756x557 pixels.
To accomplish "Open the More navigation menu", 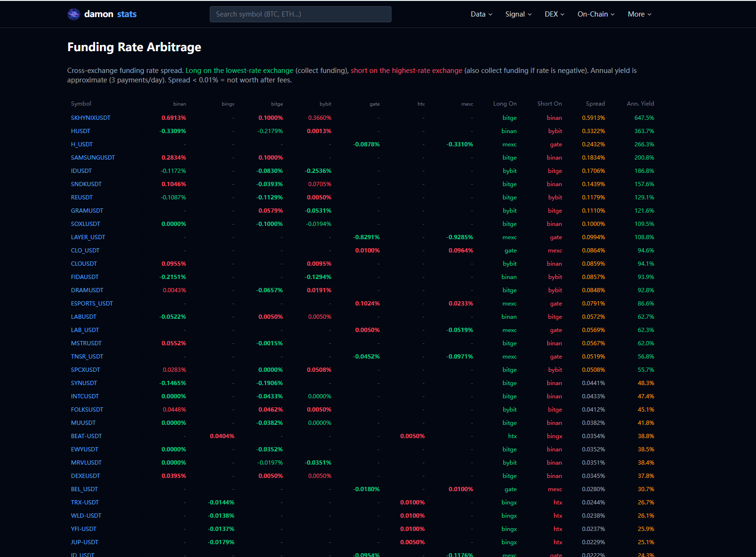I will click(640, 14).
